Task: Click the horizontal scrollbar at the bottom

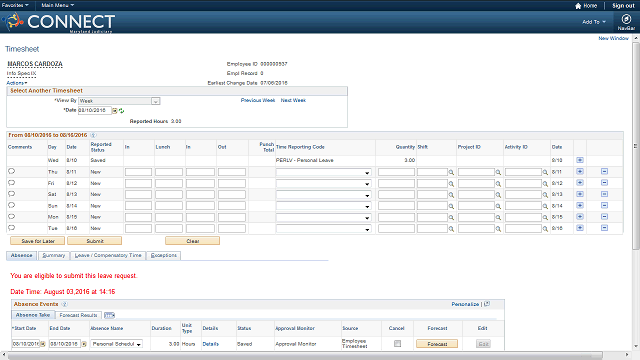Action: (305, 355)
